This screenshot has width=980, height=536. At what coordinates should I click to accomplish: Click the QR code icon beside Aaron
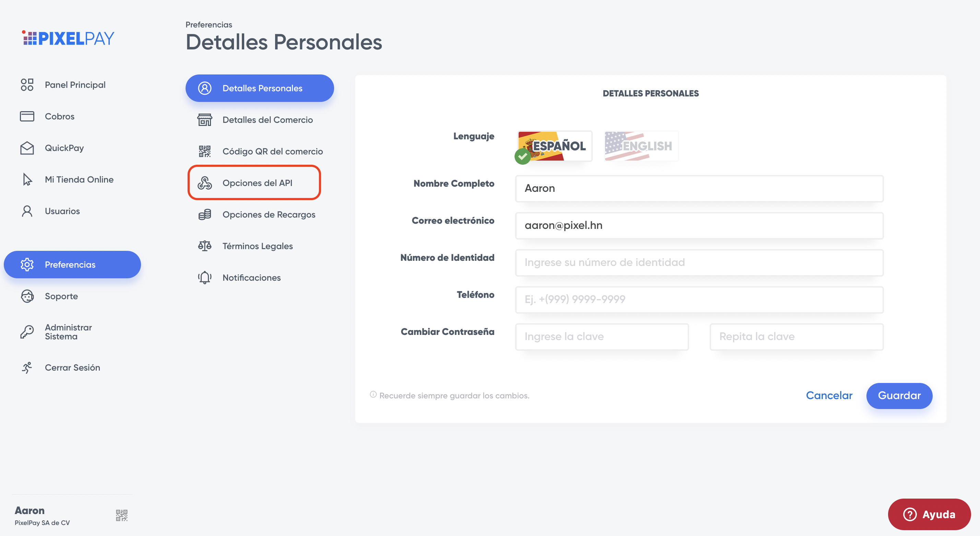coord(121,515)
